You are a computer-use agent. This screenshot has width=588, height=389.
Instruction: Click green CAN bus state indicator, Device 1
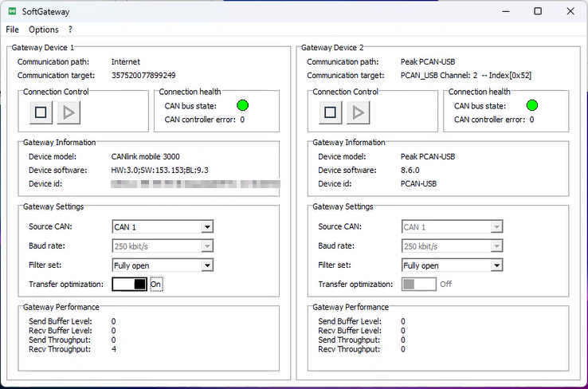point(243,105)
